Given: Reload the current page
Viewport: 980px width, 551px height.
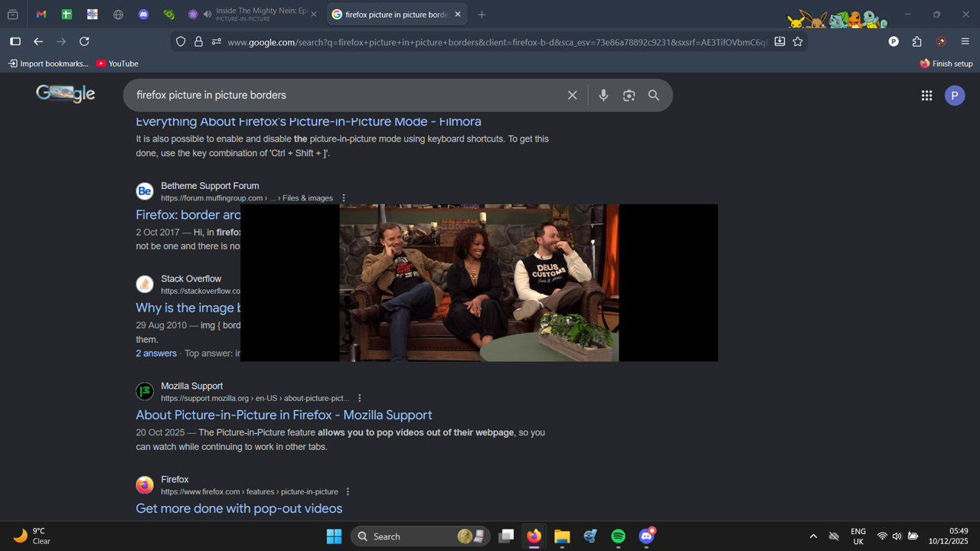Looking at the screenshot, I should pos(84,42).
